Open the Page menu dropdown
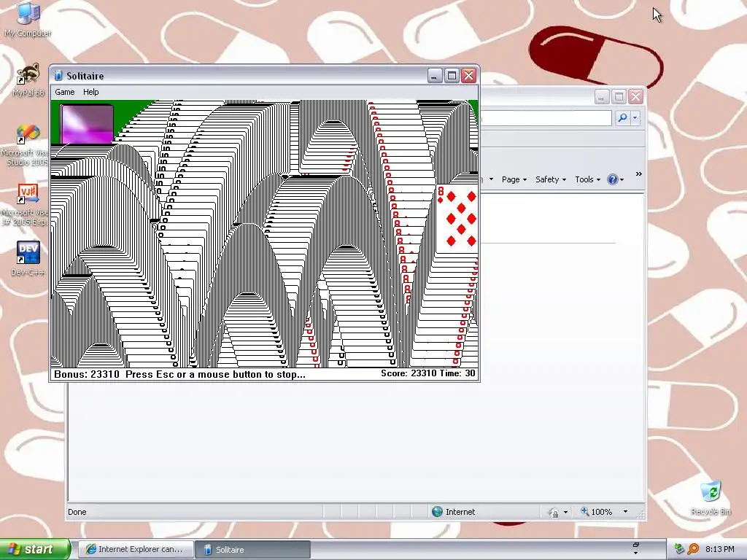This screenshot has height=560, width=747. (x=514, y=179)
